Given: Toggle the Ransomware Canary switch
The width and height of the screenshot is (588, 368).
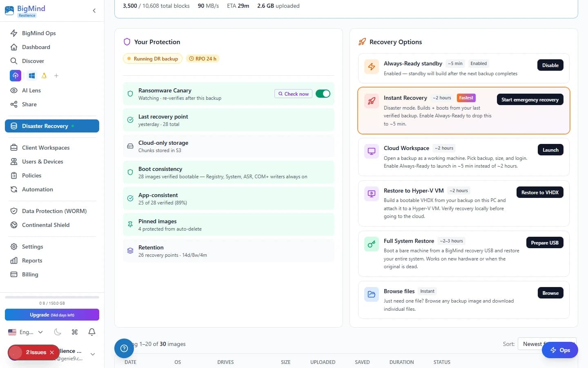Looking at the screenshot, I should coord(323,94).
